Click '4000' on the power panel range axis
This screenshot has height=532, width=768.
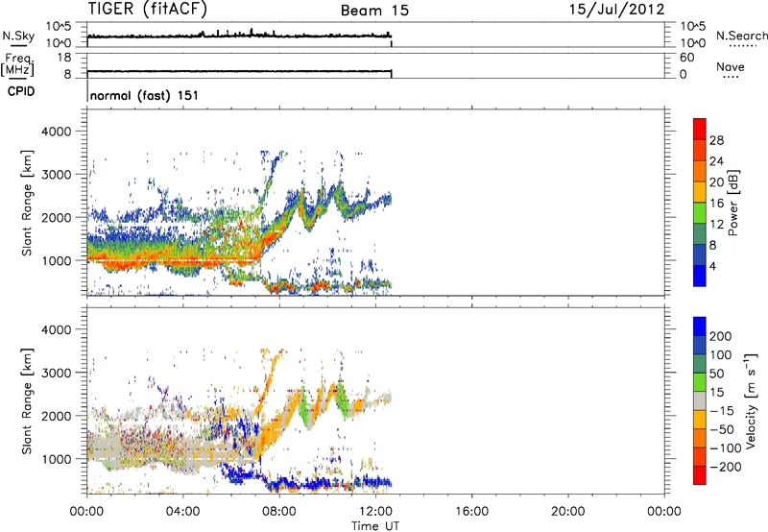click(x=57, y=132)
